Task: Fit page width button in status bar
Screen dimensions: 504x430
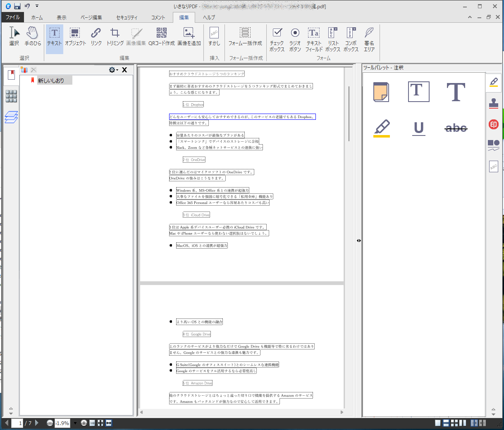Action: 109,423
